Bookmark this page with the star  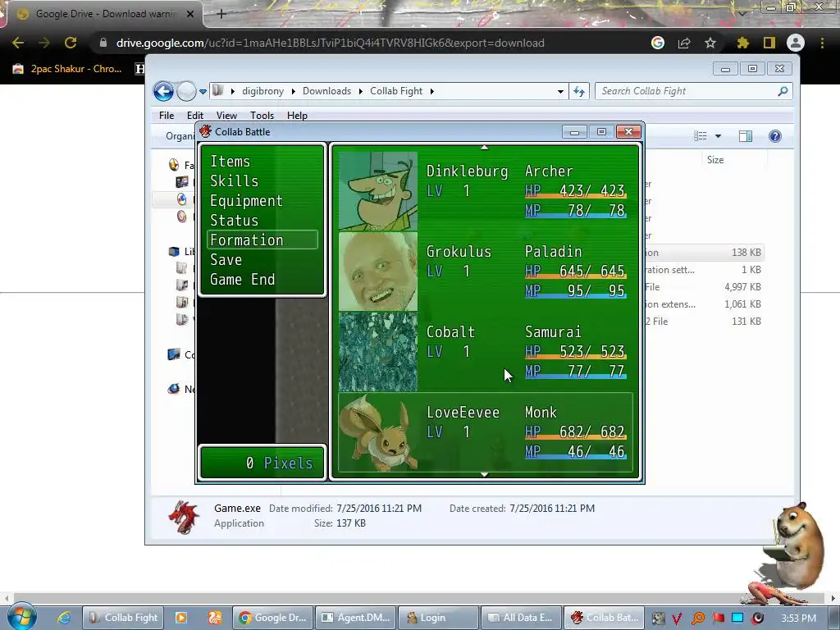(x=710, y=43)
